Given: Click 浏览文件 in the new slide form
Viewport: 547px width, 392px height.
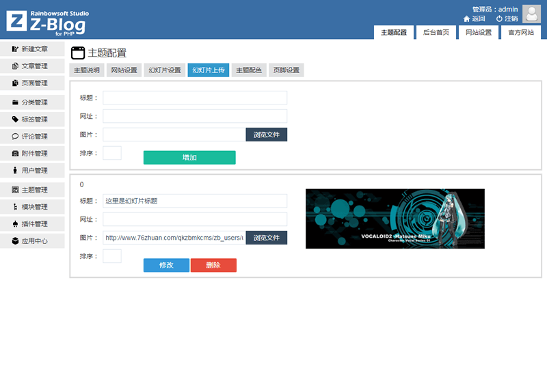Looking at the screenshot, I should 267,135.
